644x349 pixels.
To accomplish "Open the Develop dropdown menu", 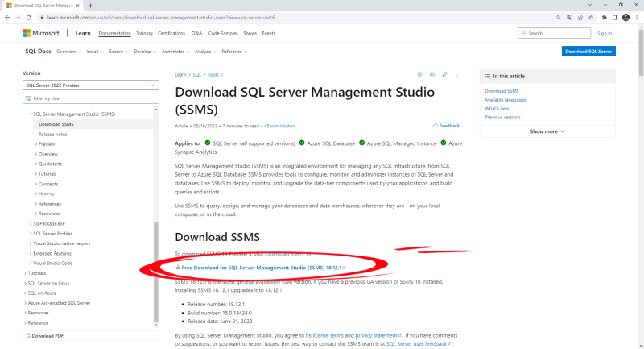I will tap(145, 52).
